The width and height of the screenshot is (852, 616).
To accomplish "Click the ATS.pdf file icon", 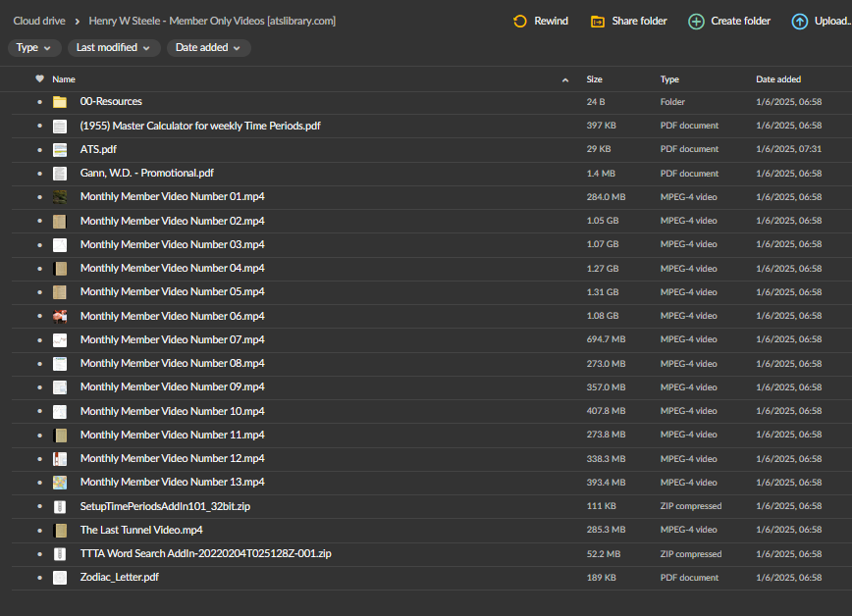I will tap(60, 150).
